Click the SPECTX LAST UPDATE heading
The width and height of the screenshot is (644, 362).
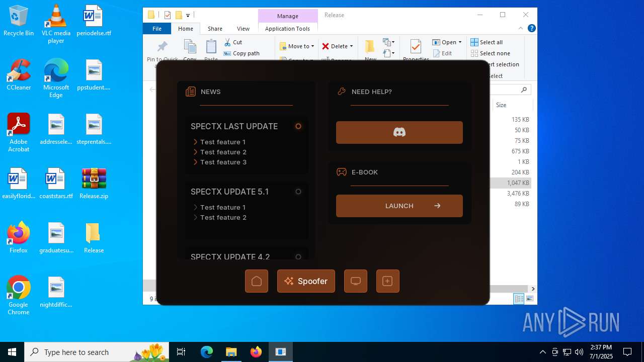(234, 126)
